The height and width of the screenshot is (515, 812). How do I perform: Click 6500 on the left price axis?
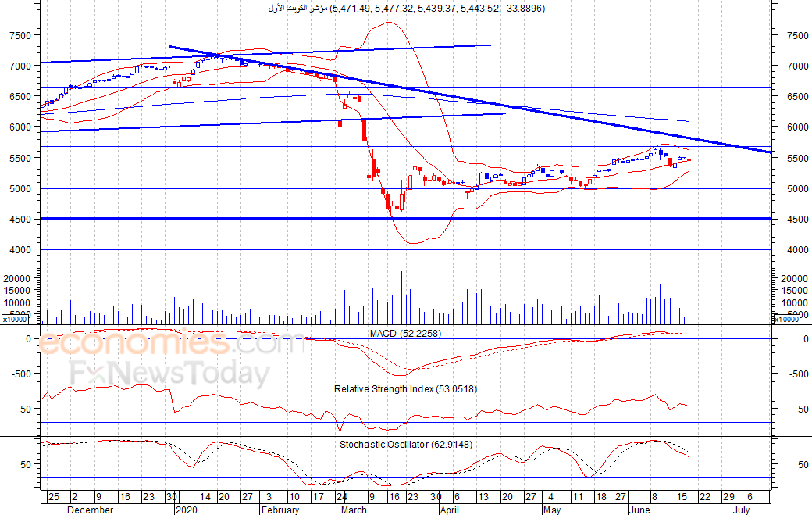coord(20,97)
